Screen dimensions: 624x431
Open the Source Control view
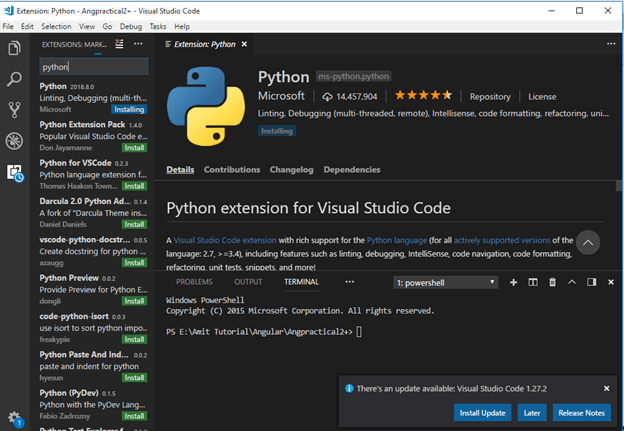tap(14, 109)
